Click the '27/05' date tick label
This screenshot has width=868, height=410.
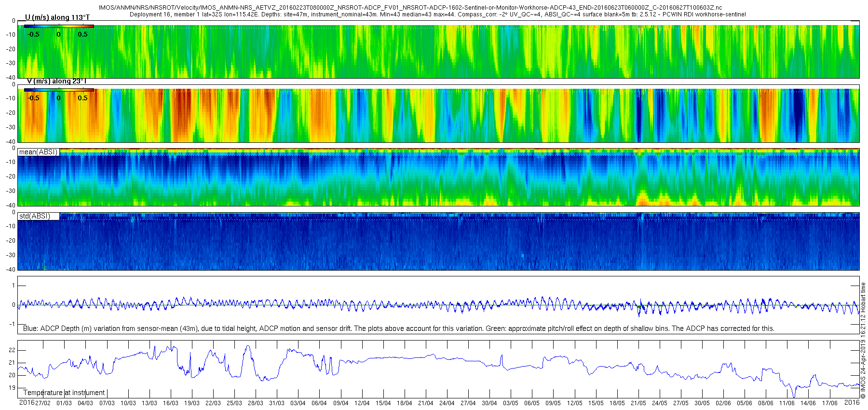coord(681,403)
